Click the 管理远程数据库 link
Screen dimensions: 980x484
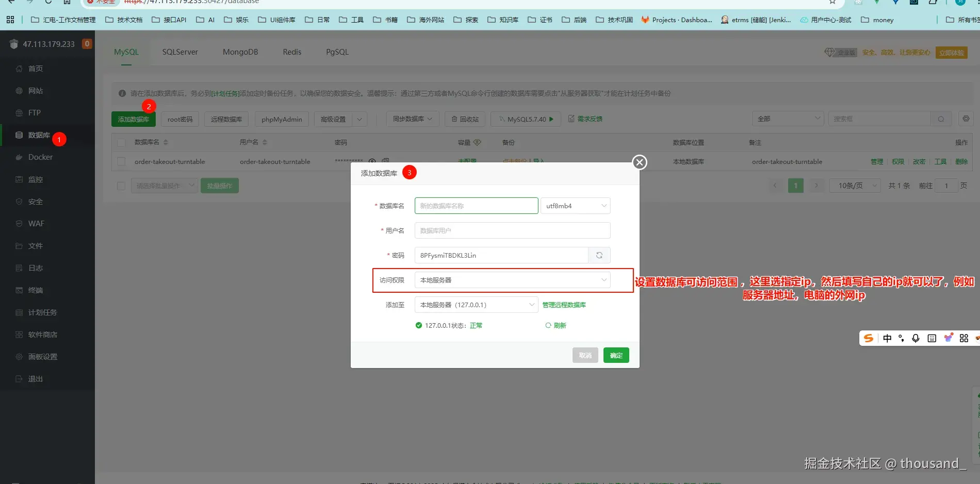point(564,305)
